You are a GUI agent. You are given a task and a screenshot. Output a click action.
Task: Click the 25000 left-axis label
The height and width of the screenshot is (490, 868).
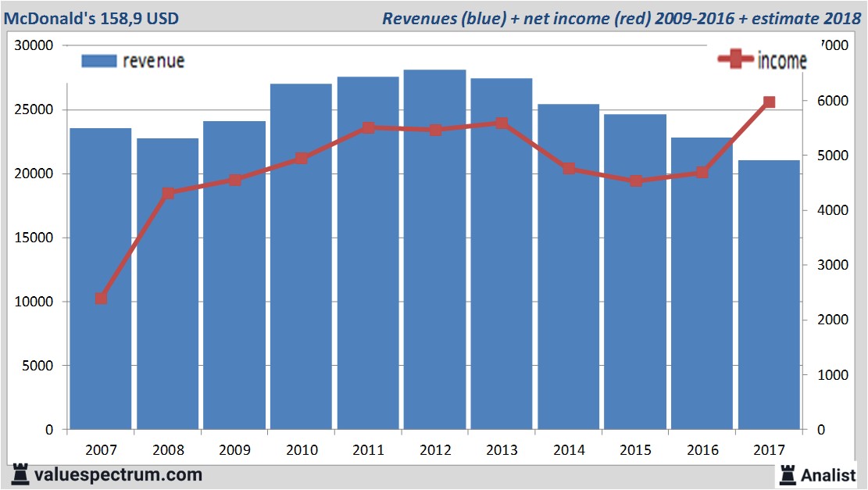(34, 109)
